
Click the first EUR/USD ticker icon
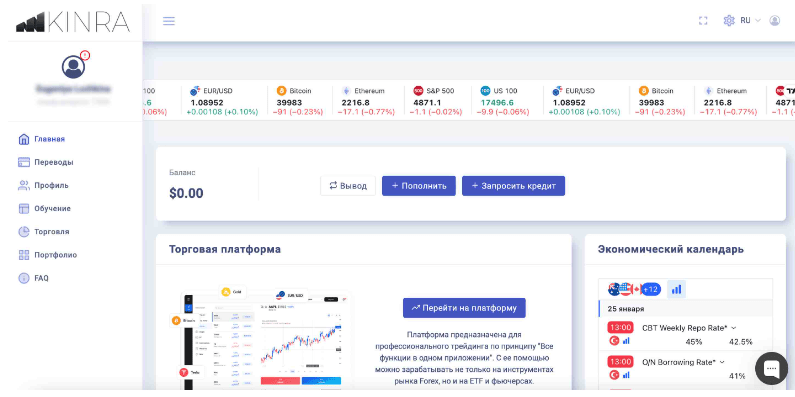coord(195,91)
